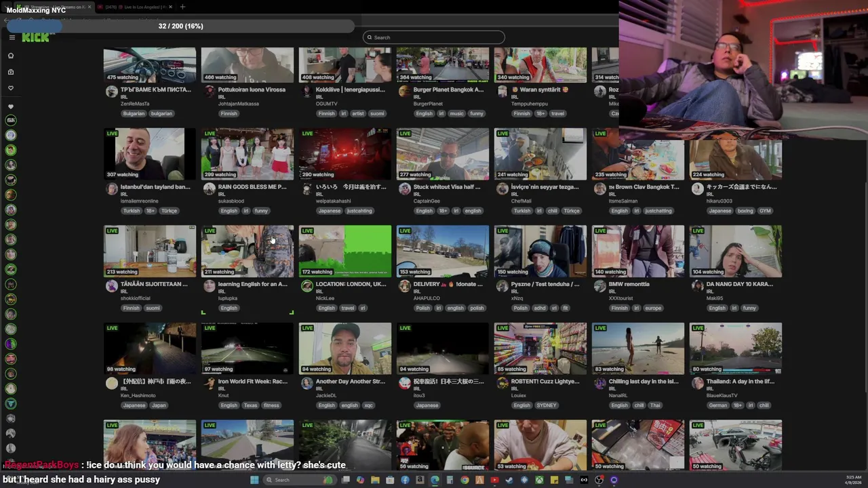
Task: Select the 'Thai' tag under NanaIRL
Action: [655, 405]
